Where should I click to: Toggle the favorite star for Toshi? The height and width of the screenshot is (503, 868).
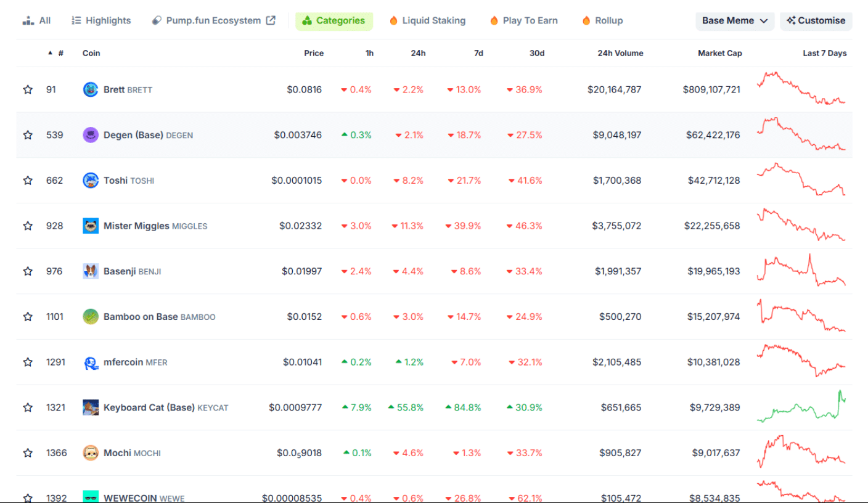pyautogui.click(x=28, y=181)
